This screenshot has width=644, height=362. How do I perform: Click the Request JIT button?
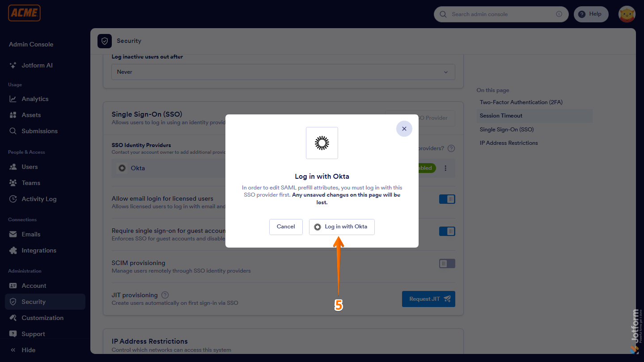click(428, 299)
